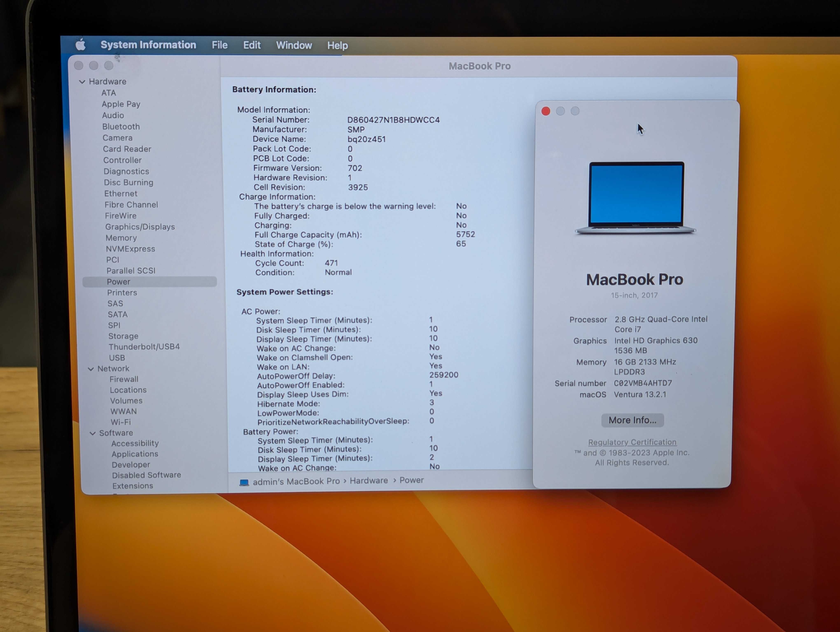Select Firewall under Network

[x=124, y=379]
